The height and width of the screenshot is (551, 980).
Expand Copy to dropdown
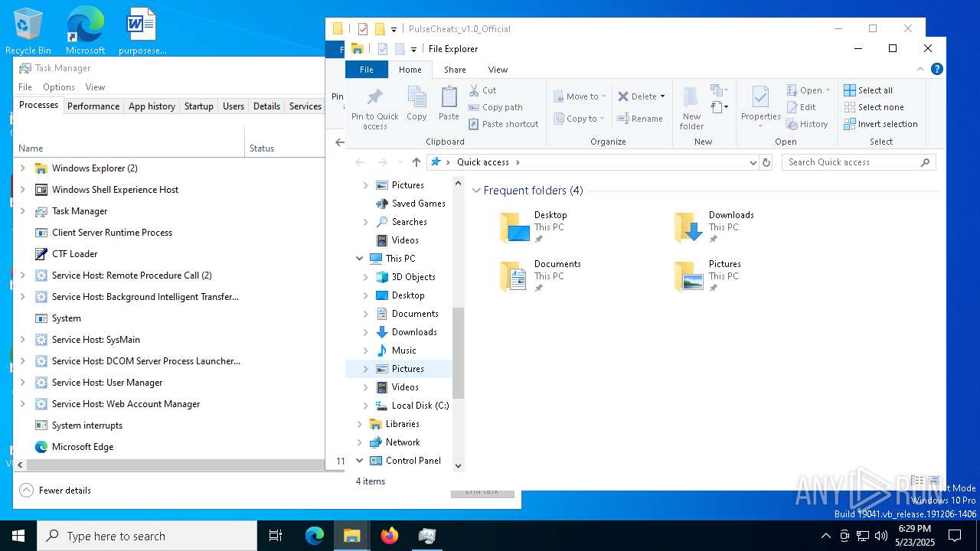click(x=603, y=119)
